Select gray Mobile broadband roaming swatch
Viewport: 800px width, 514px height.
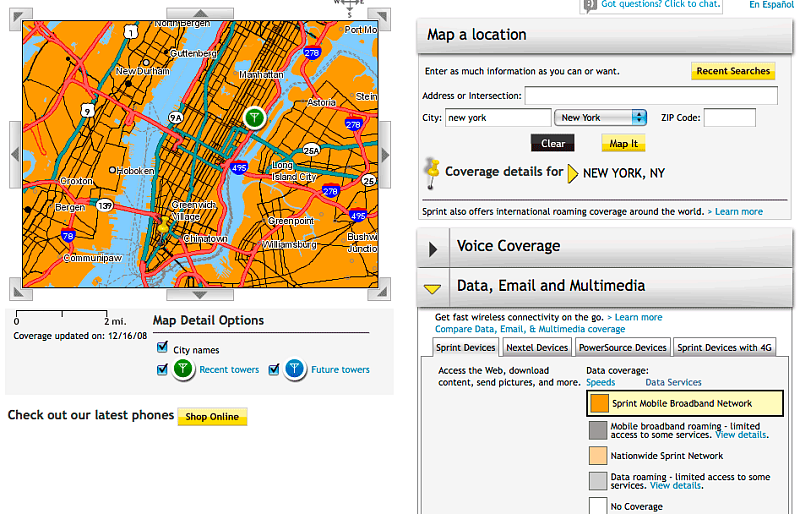point(598,430)
